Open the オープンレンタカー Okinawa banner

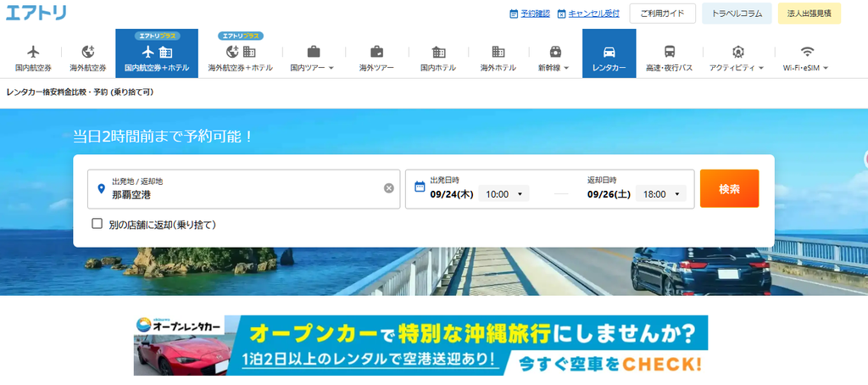420,346
